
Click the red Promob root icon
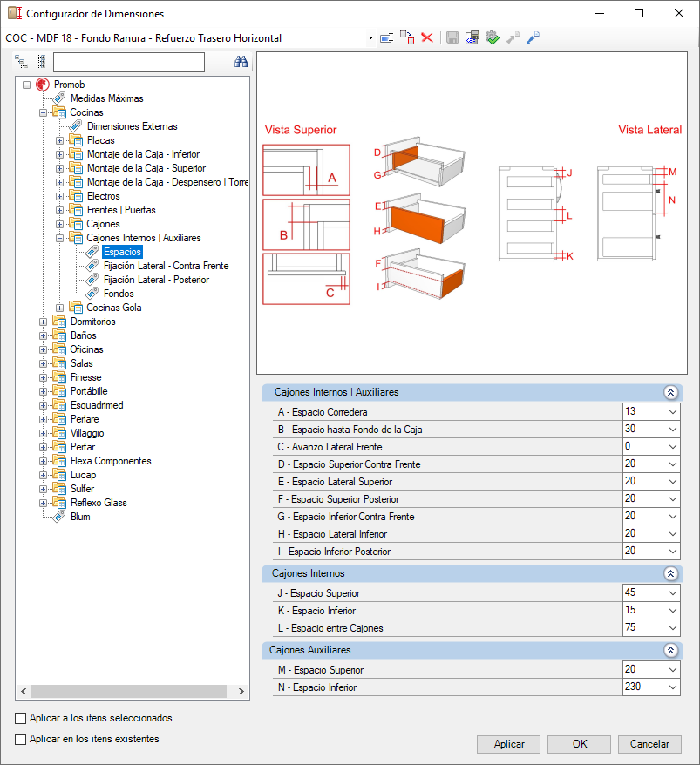point(43,85)
